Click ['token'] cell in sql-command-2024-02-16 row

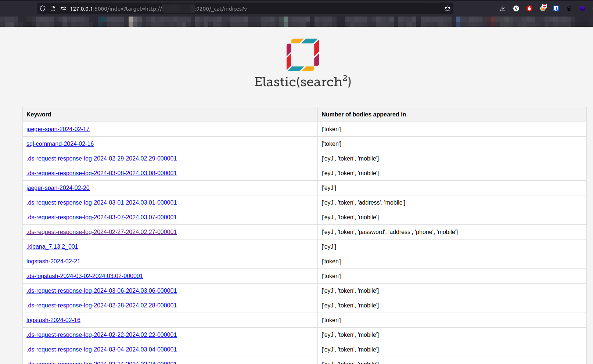(452, 144)
